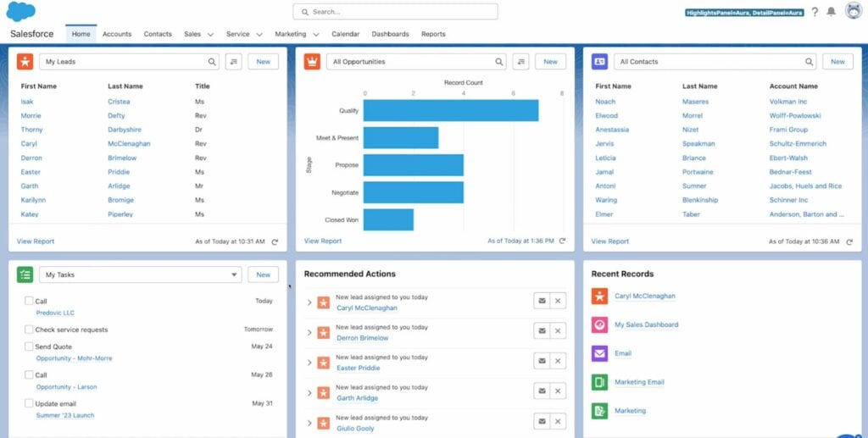Click the sort icon in My Leads panel
The width and height of the screenshot is (868, 438).
[x=234, y=62]
